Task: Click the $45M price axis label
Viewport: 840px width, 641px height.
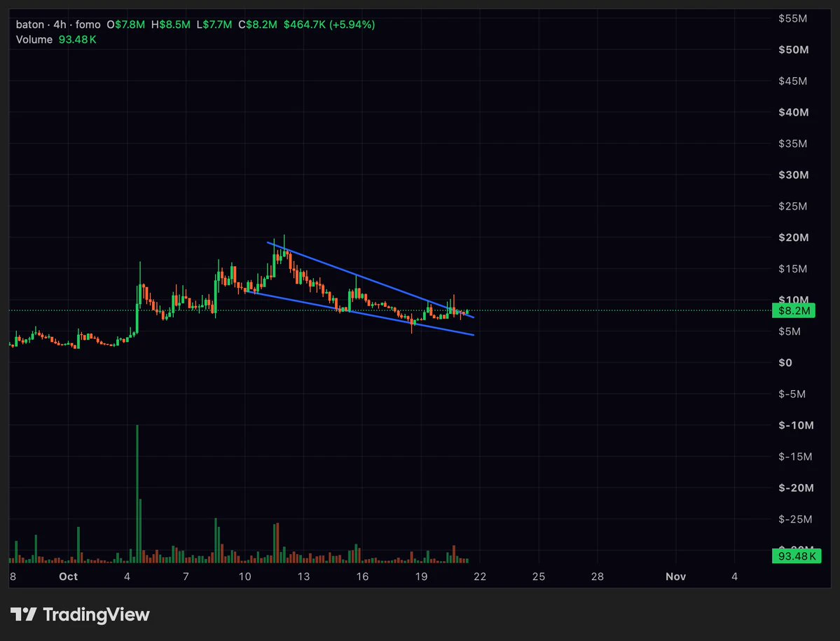Action: 793,81
